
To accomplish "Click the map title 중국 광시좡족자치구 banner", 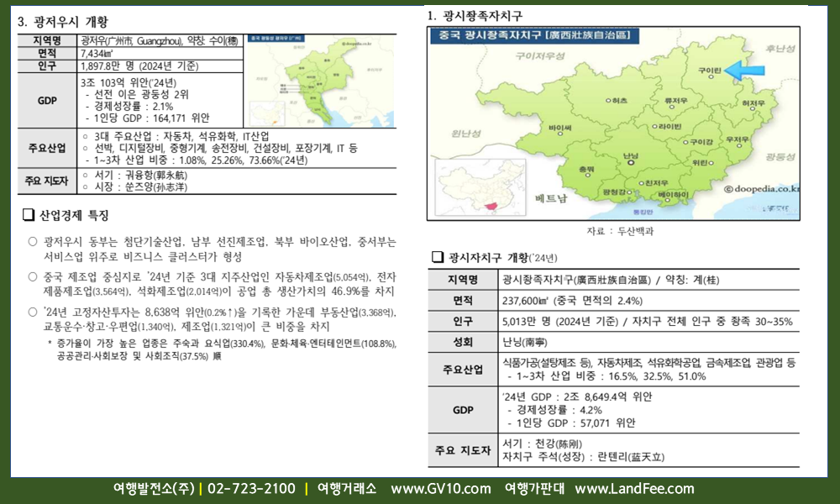I will 534,36.
